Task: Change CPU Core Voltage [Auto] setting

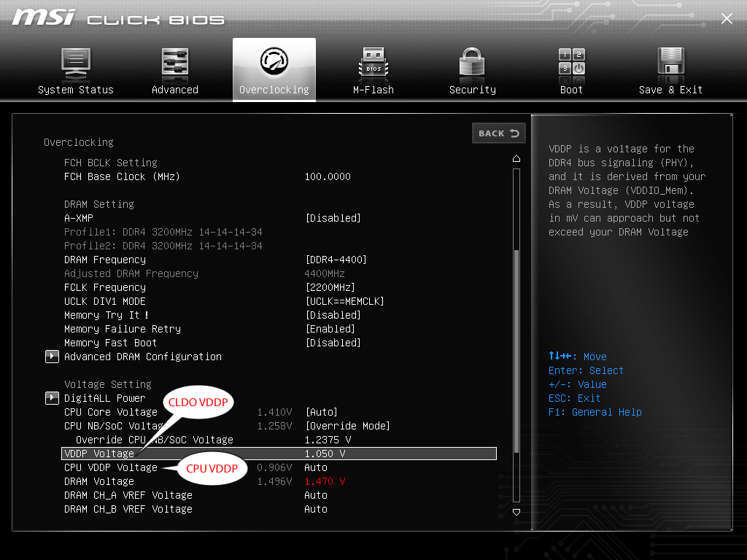Action: coord(322,412)
